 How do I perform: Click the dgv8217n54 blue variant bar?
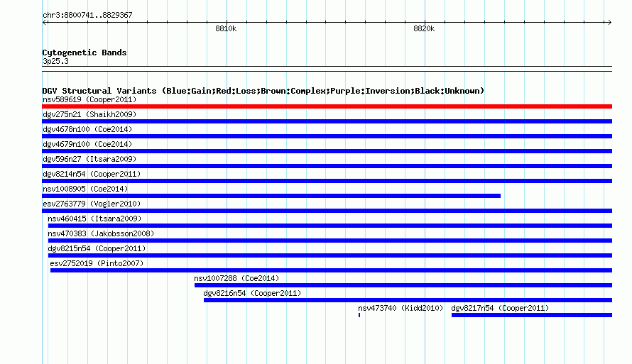(x=532, y=315)
